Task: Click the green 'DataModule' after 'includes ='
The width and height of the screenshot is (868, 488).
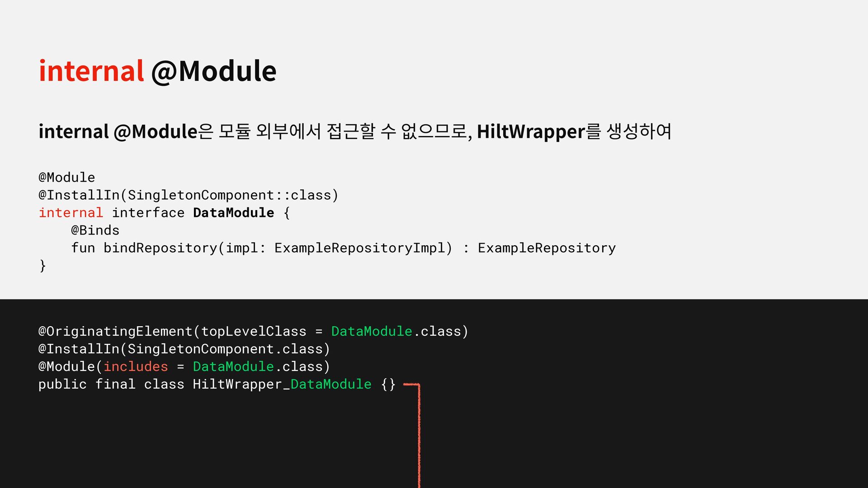Action: 233,367
